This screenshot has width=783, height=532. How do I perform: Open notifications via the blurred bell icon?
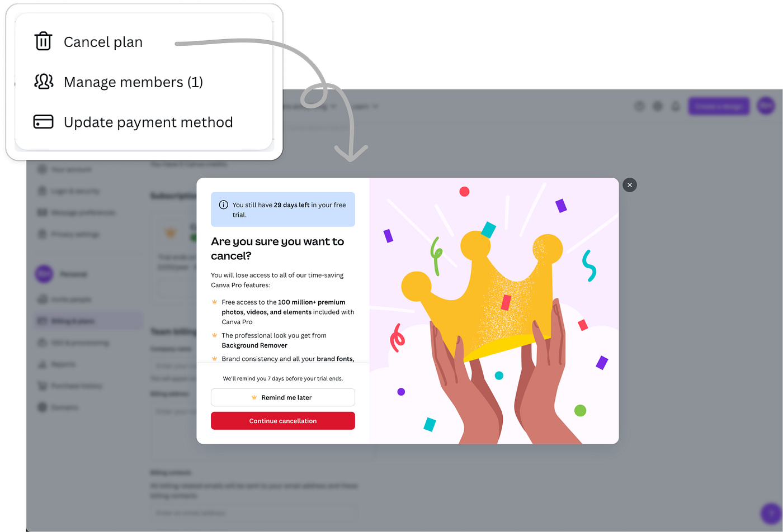coord(676,106)
